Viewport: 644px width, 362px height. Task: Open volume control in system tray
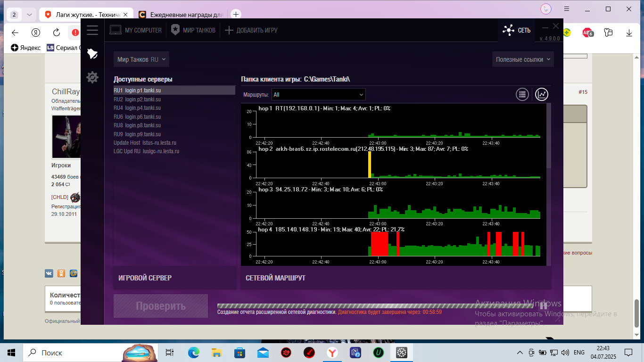point(565,353)
